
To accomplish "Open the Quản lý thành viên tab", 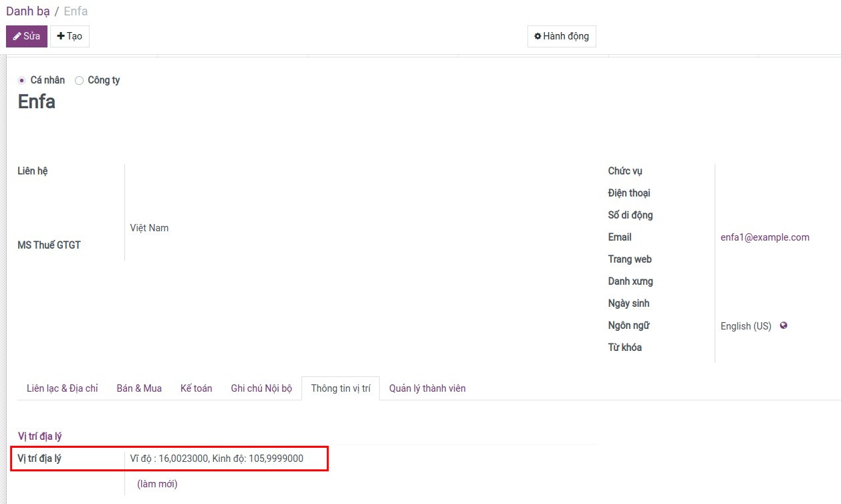I will tap(427, 388).
